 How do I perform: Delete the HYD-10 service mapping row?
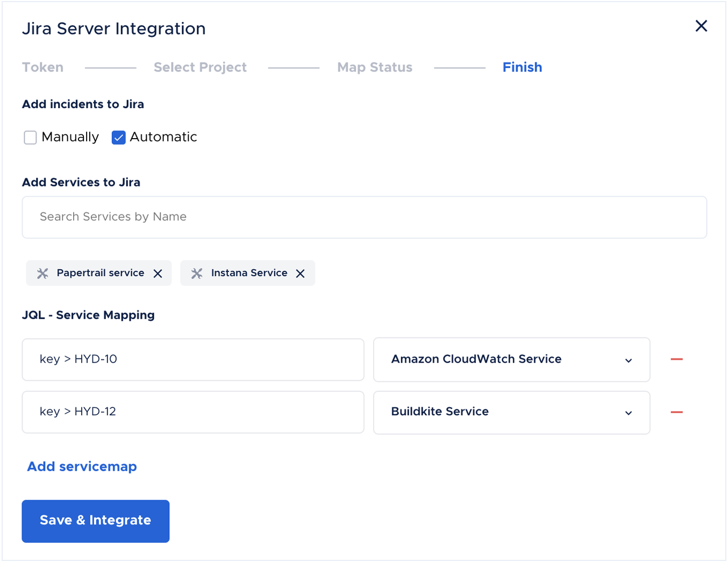677,359
